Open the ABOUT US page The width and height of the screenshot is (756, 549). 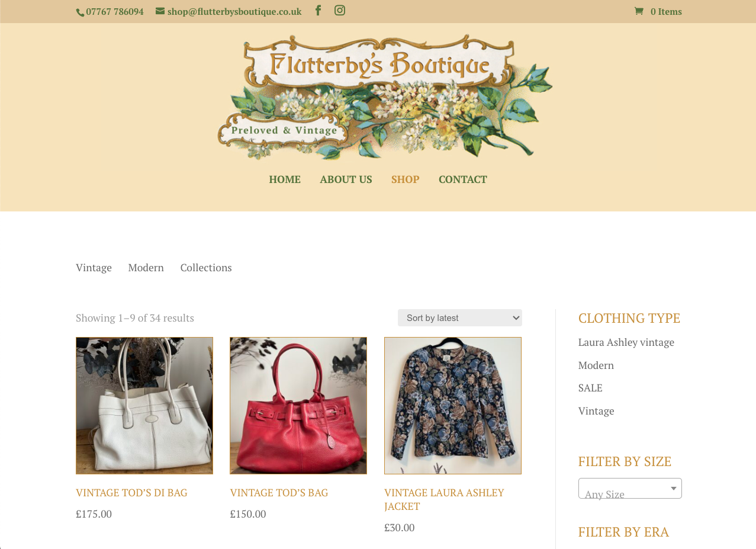346,179
